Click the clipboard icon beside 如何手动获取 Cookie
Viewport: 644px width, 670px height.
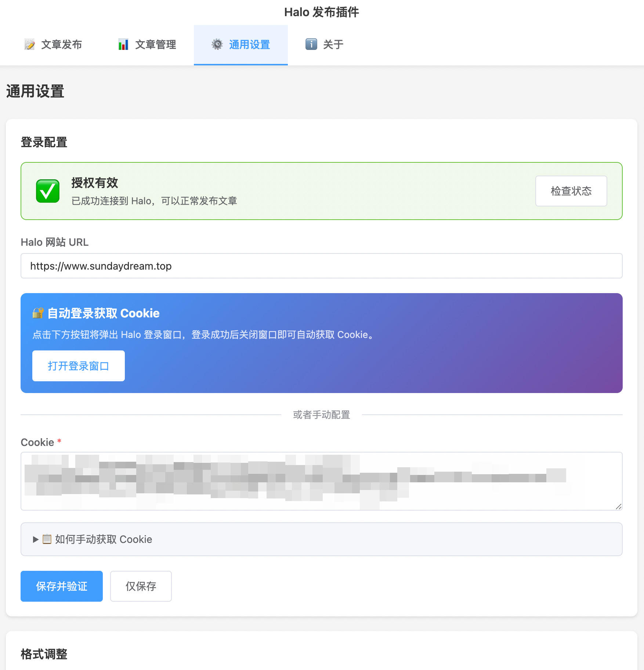coord(47,539)
